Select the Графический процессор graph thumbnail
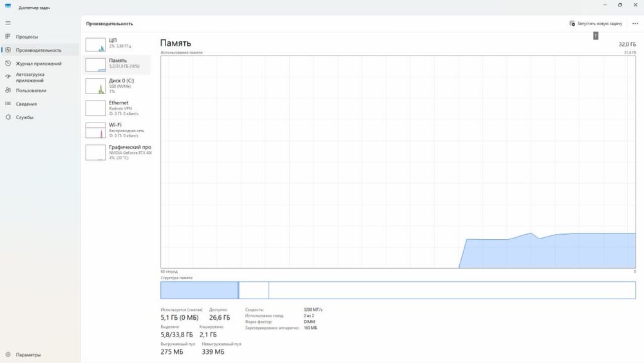The height and width of the screenshot is (363, 644). pyautogui.click(x=95, y=153)
